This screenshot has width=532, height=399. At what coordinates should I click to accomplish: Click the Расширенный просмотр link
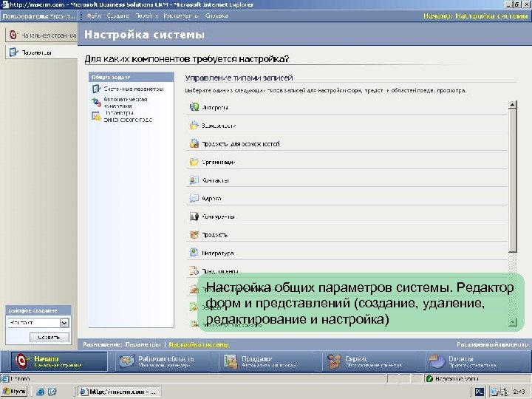point(492,344)
